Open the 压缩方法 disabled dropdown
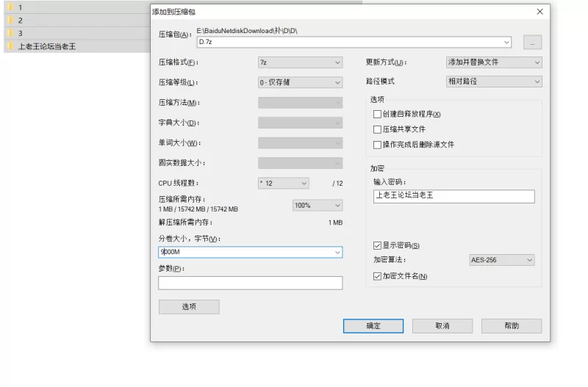The height and width of the screenshot is (387, 588). tap(300, 103)
